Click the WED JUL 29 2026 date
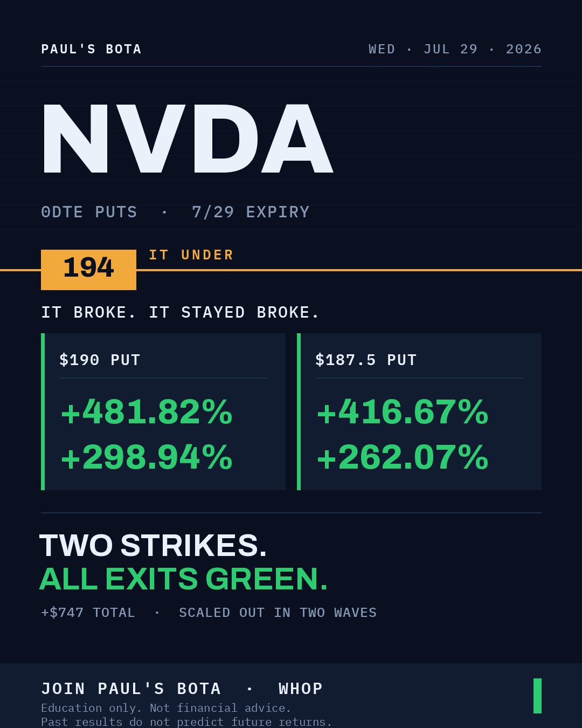 [x=455, y=49]
